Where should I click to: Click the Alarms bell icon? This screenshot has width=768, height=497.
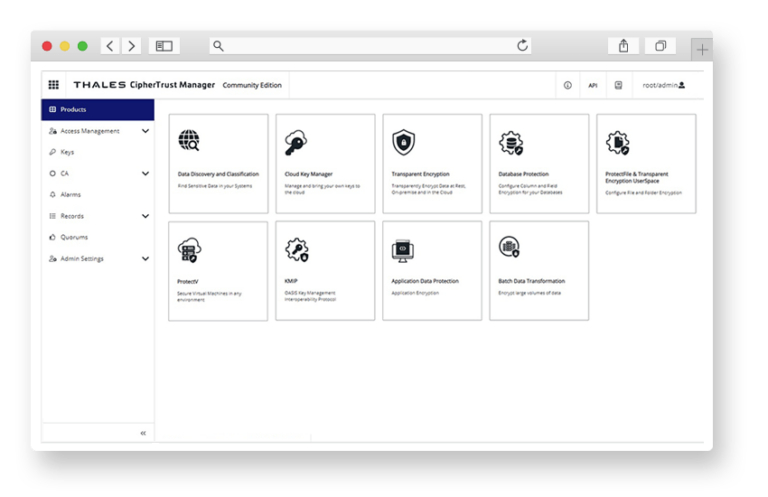click(x=52, y=194)
